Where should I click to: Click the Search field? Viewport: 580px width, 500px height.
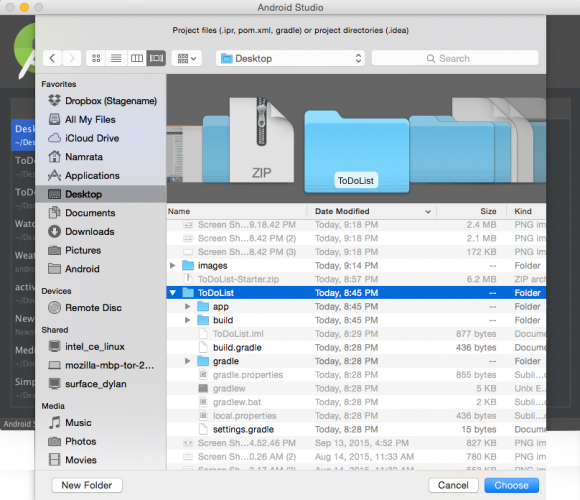[455, 58]
